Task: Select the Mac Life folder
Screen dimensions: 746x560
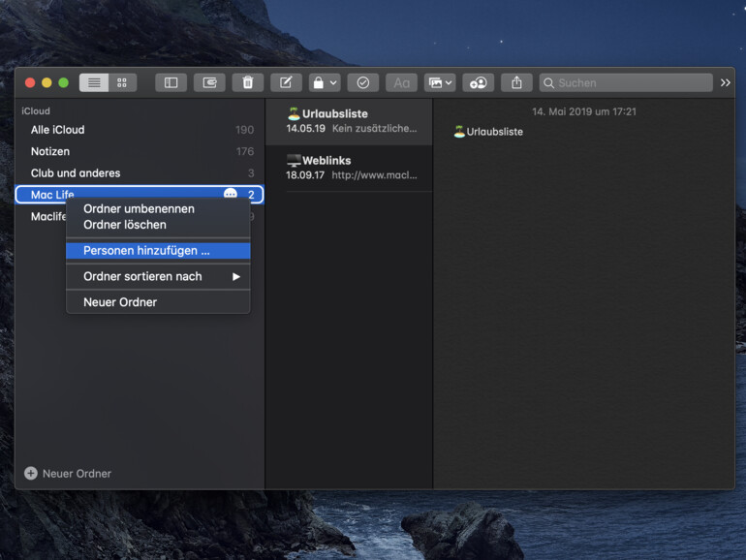Action: (139, 194)
